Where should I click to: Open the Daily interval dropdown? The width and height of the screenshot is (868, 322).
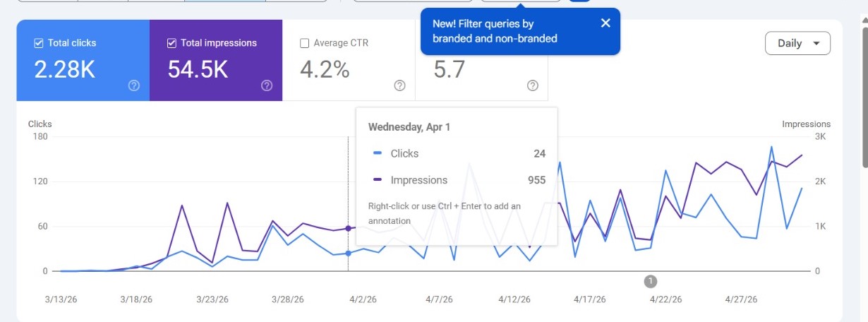(797, 43)
